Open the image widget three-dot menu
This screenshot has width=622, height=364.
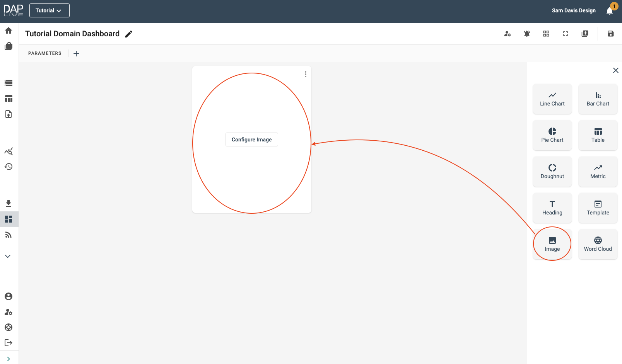[x=306, y=74]
